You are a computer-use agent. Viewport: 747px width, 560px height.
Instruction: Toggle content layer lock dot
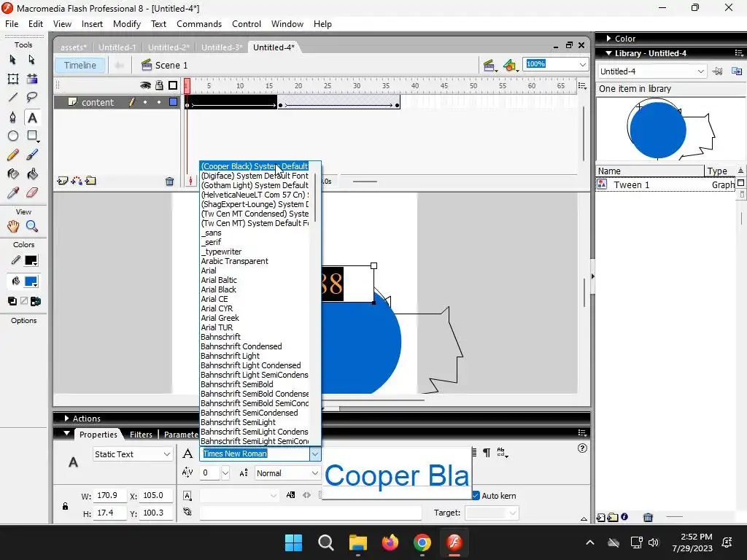(159, 102)
